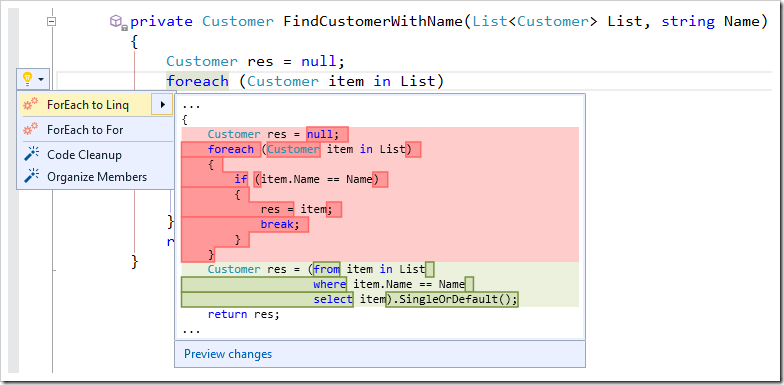Click 'where item.Name == Name' in preview
The width and height of the screenshot is (784, 385).
(x=389, y=284)
